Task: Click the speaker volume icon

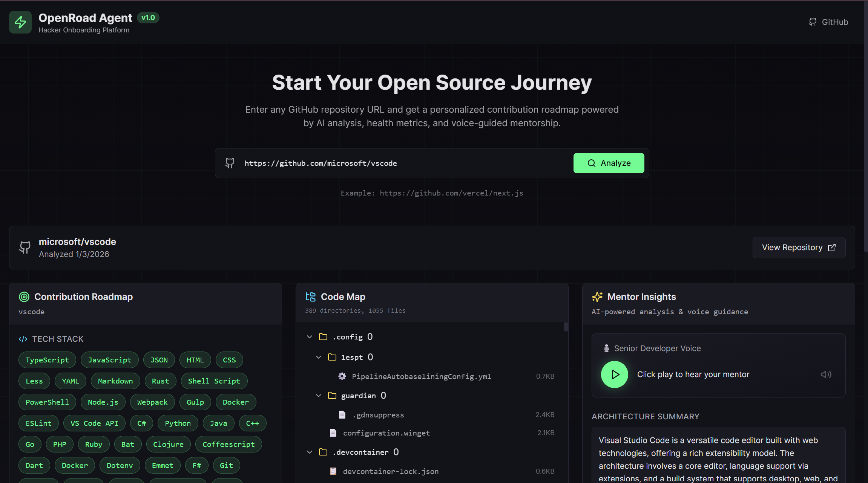Action: pyautogui.click(x=826, y=374)
